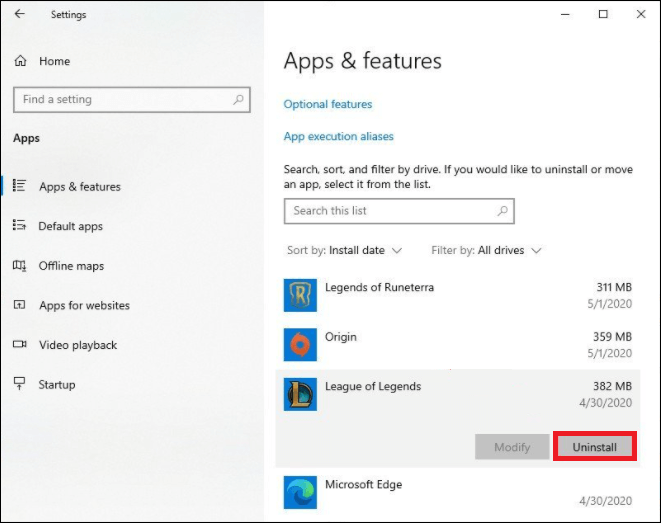This screenshot has width=661, height=523.
Task: Click the magnifier in Search this list
Action: click(503, 211)
